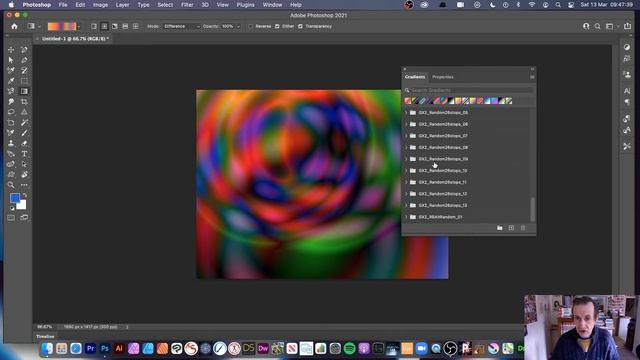Select the Eraser tool
The image size is (640, 360).
click(x=24, y=143)
